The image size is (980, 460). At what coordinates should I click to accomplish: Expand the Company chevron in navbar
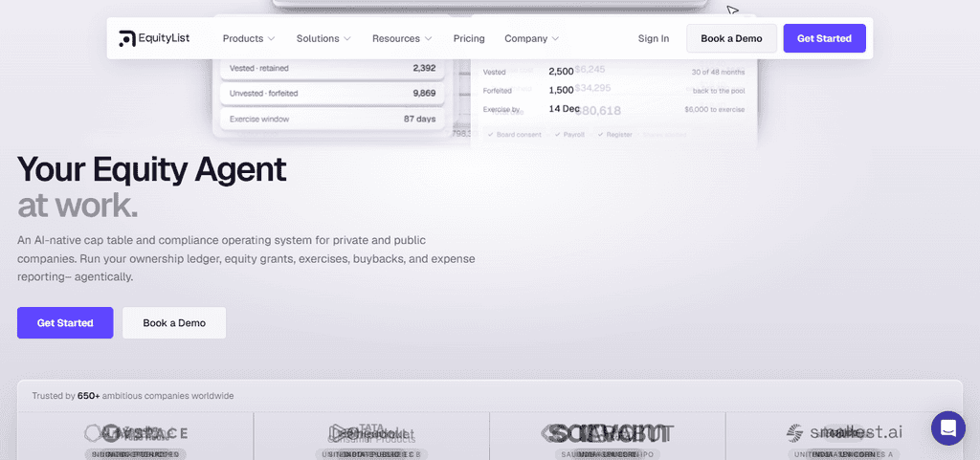pos(555,38)
